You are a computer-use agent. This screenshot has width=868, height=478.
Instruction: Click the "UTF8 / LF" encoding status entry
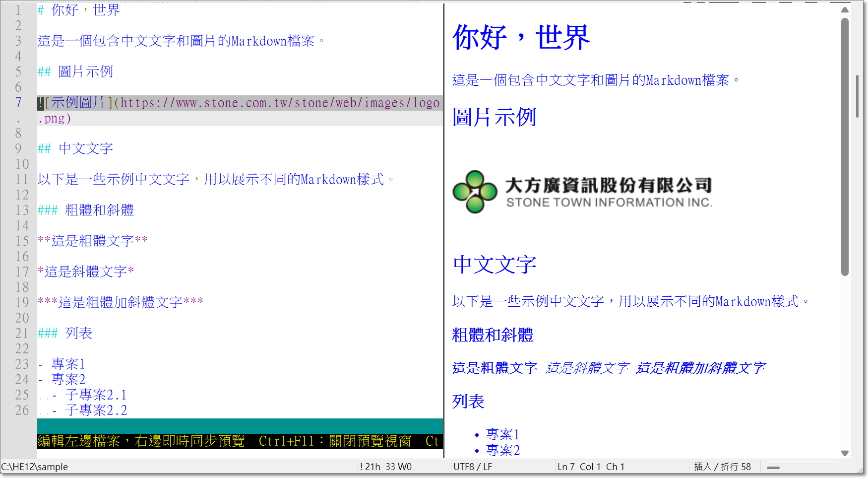tap(473, 467)
